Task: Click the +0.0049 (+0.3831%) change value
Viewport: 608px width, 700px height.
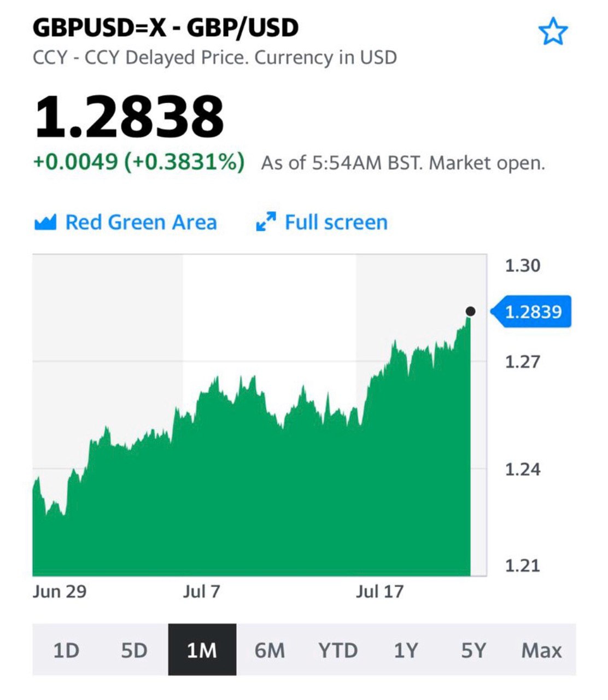Action: 139,162
